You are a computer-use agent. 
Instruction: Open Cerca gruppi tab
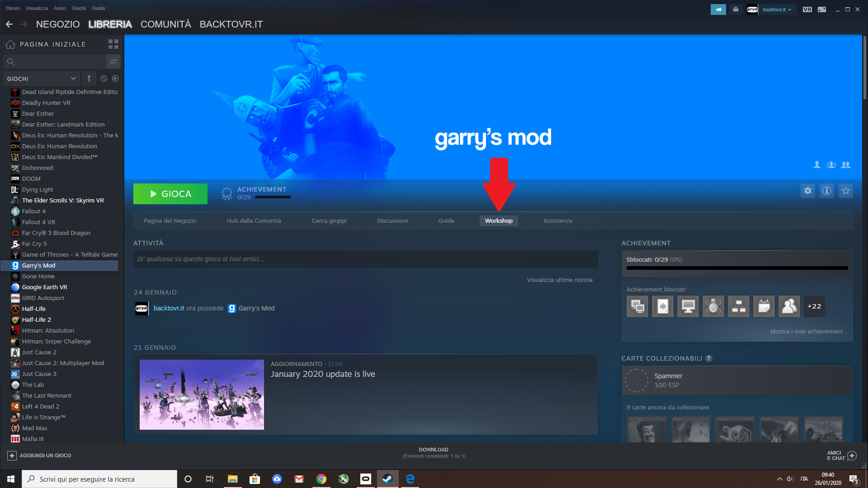(x=329, y=221)
